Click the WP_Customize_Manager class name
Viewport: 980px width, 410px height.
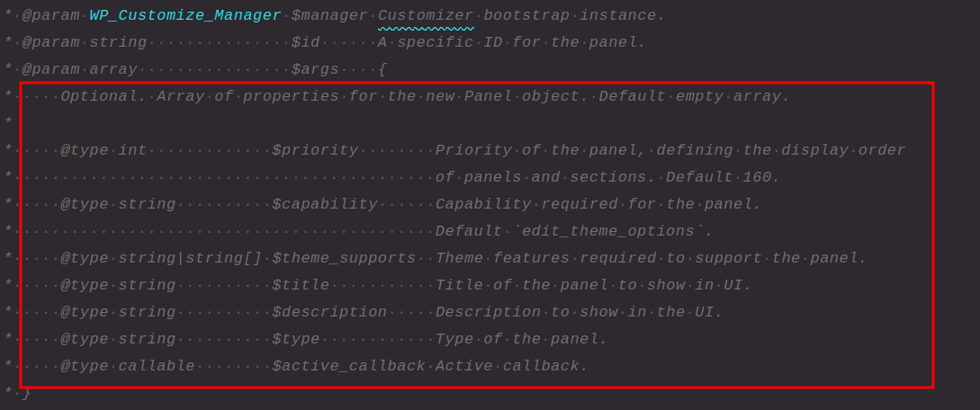(184, 15)
